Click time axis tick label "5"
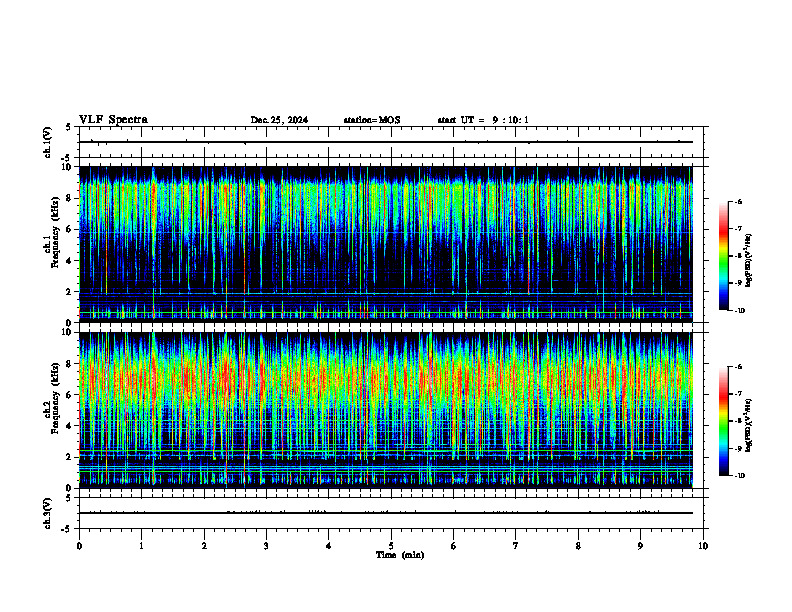Image resolution: width=792 pixels, height=612 pixels. (x=391, y=546)
